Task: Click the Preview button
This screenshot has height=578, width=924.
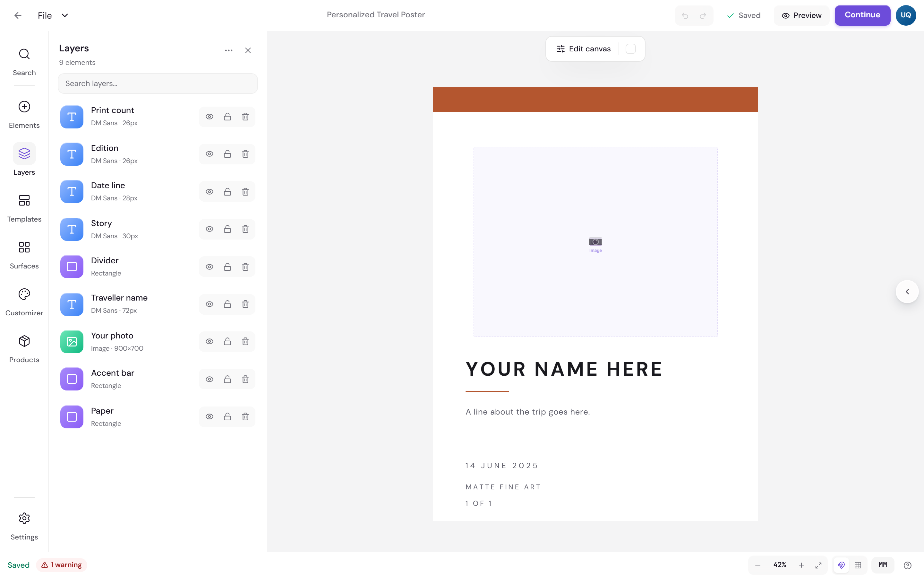Action: point(801,16)
